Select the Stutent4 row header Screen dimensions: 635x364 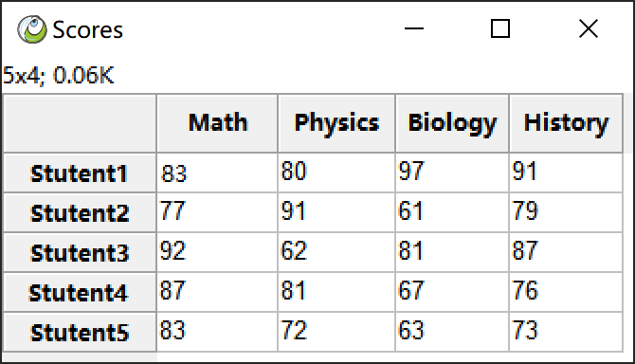coord(80,292)
